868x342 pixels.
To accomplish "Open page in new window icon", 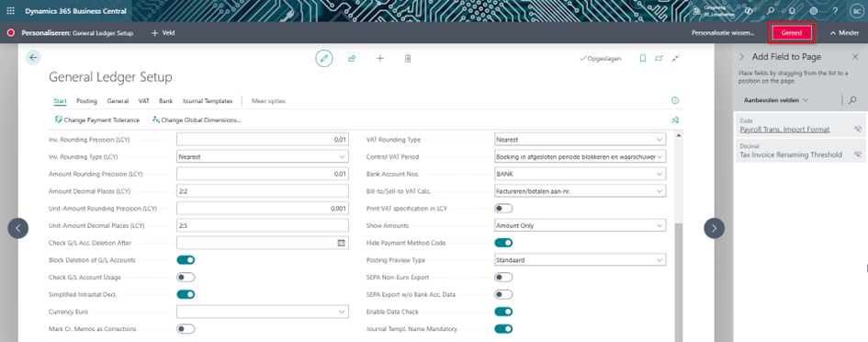I will click(659, 58).
